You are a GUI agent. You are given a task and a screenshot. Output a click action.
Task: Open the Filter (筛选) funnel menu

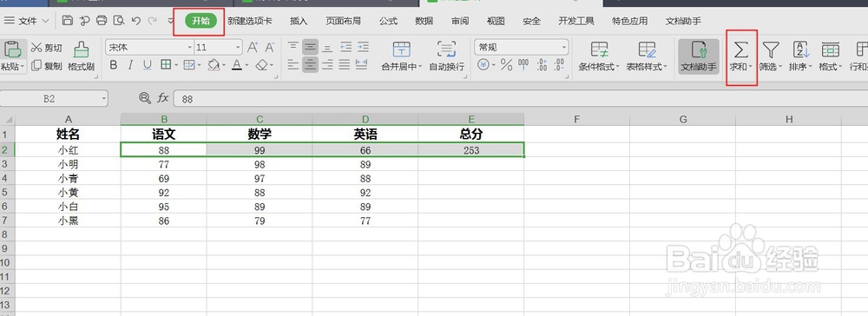[x=771, y=57]
